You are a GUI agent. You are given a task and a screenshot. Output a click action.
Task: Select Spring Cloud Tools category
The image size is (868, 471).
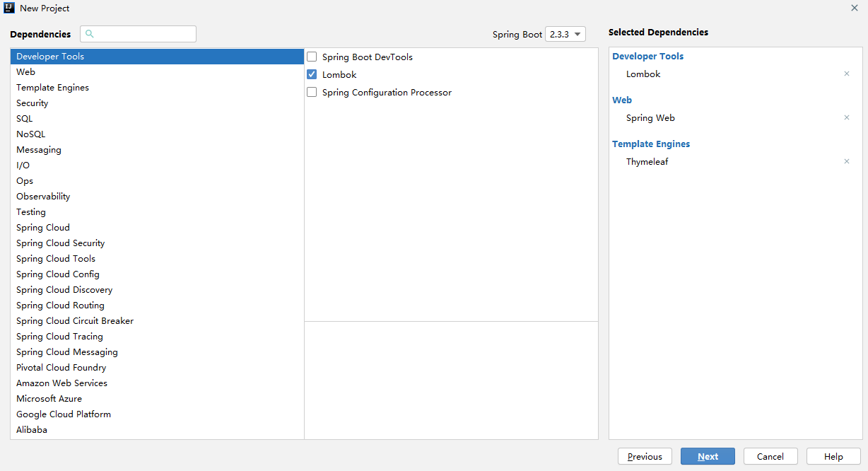(x=157, y=259)
